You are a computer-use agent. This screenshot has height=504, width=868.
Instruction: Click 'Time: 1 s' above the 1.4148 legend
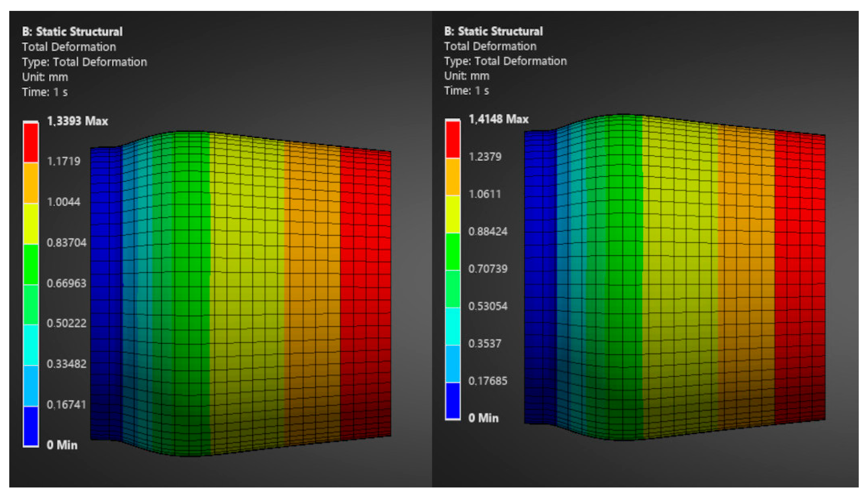467,91
